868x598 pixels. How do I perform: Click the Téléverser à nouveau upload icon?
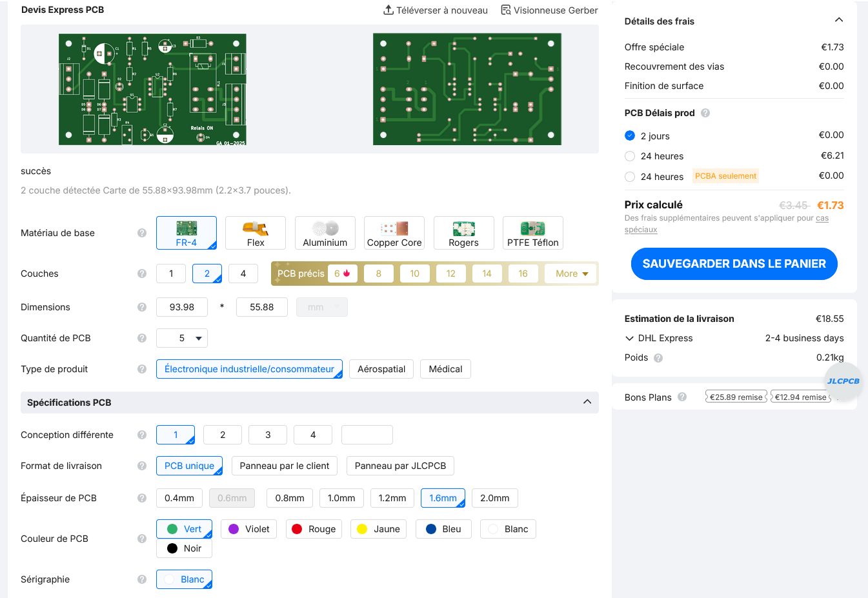point(388,10)
